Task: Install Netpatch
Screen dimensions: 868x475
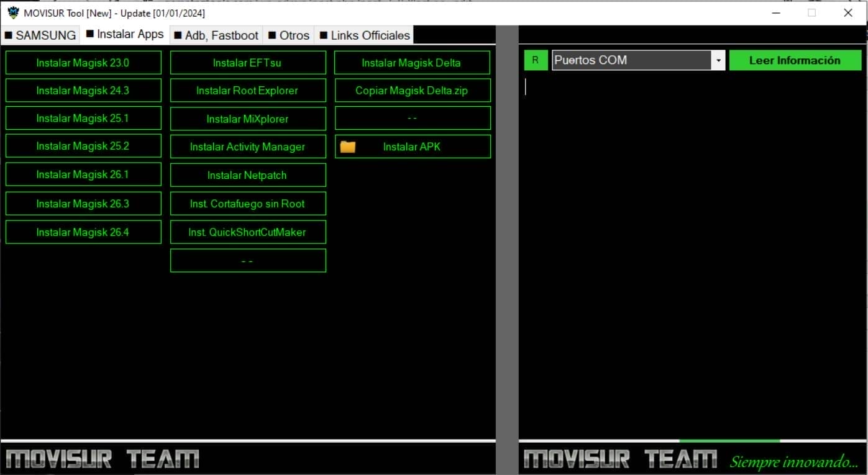Action: [247, 174]
